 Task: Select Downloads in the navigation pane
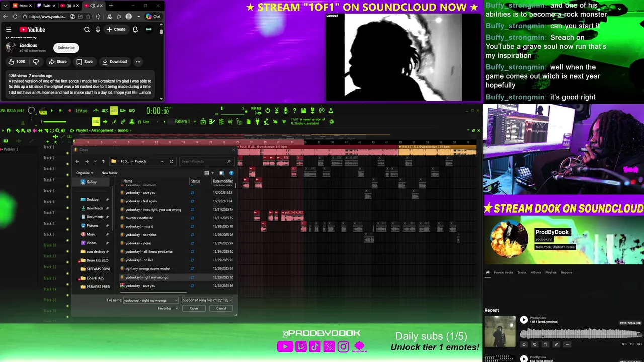tap(95, 208)
